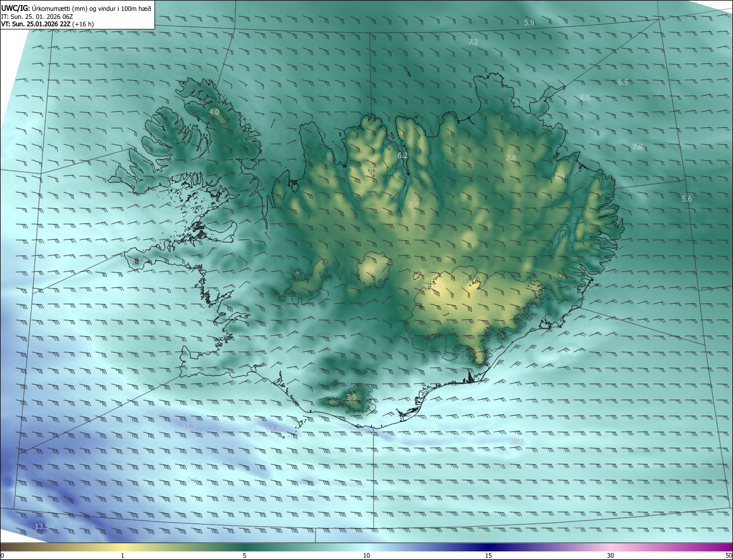Click the 9.9 value label
Screen dimensions: 733x560
tap(192, 480)
